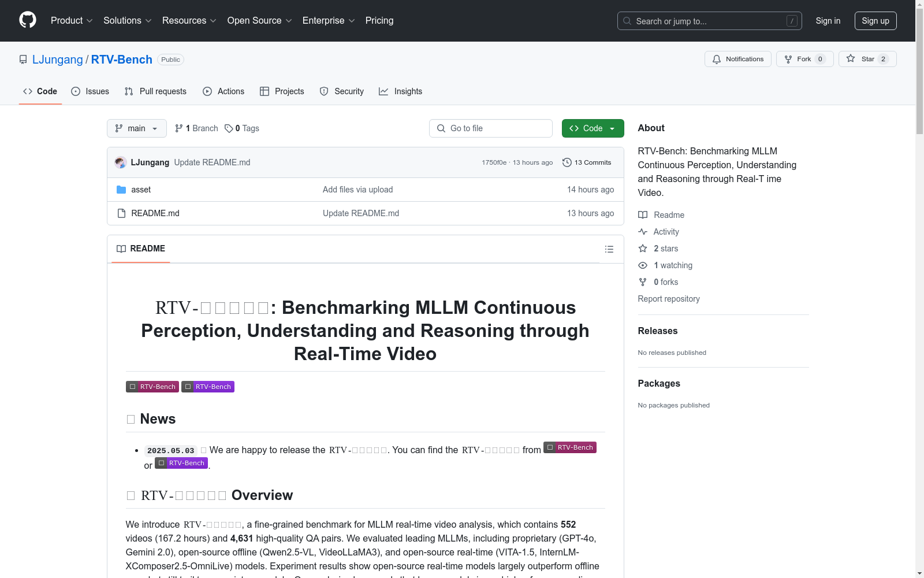Open commit hash 1750f0e

pyautogui.click(x=494, y=162)
